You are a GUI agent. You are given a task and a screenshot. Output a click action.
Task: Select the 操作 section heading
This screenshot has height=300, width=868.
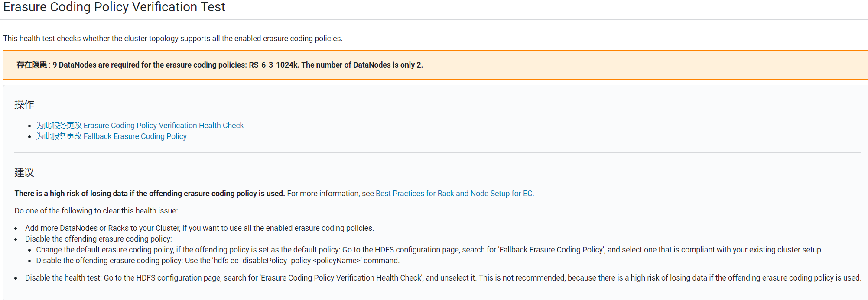(25, 104)
